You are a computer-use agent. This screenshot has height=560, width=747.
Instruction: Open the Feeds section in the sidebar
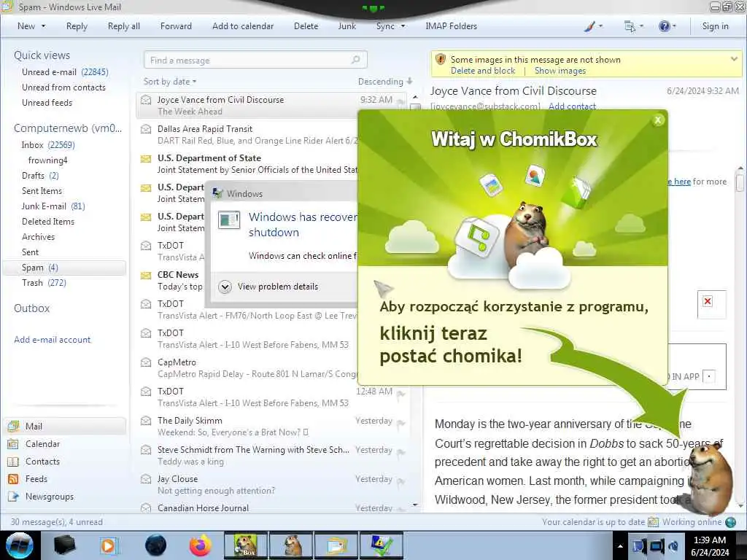36,479
